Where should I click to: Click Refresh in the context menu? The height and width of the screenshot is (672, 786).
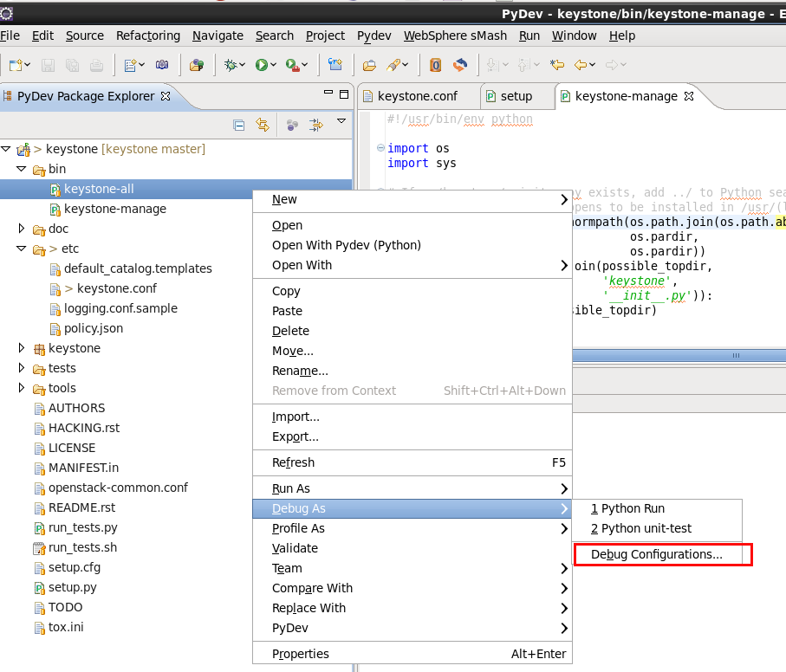coord(293,462)
